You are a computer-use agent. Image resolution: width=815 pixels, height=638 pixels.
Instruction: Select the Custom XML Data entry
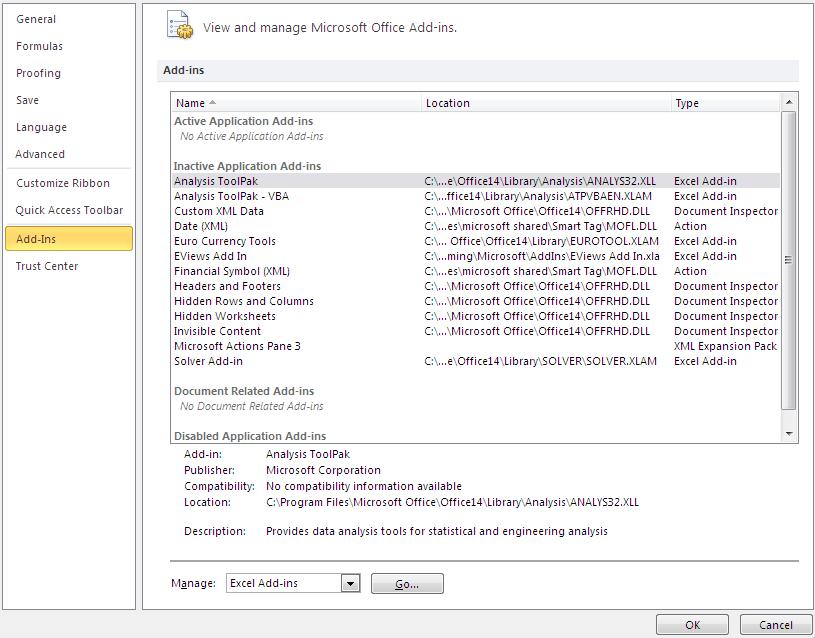tap(476, 211)
